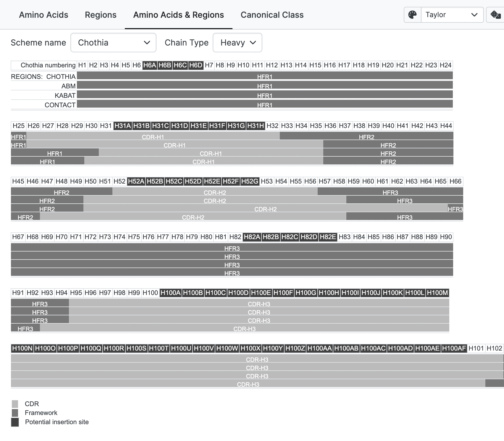Screen dimensions: 504x441
Task: Select insertion position H6A
Action: [x=150, y=65]
